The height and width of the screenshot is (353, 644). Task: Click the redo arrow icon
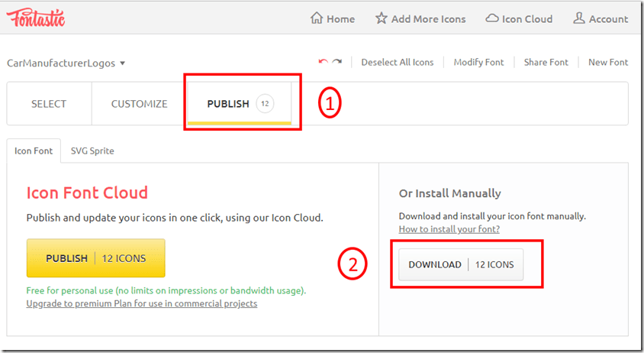336,62
